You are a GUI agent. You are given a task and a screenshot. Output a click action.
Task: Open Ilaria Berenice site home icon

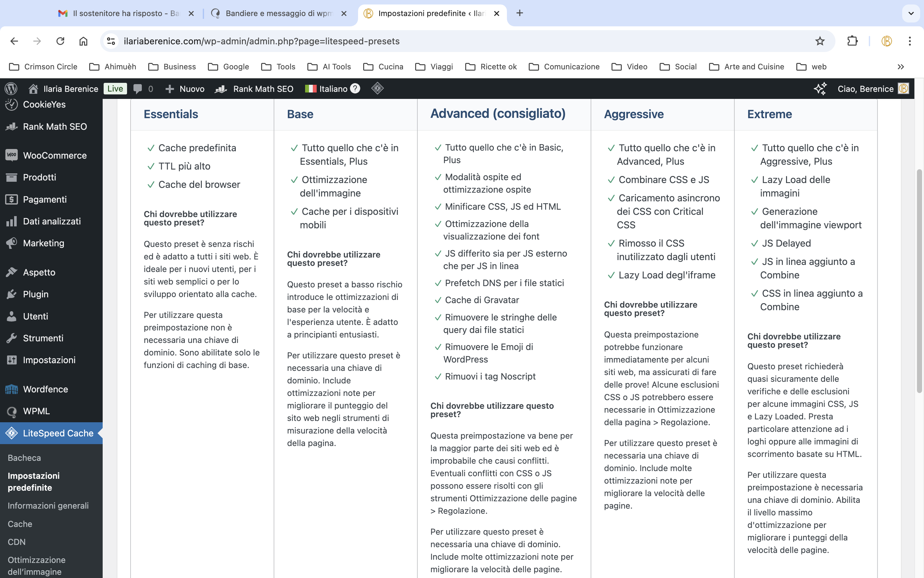[33, 89]
